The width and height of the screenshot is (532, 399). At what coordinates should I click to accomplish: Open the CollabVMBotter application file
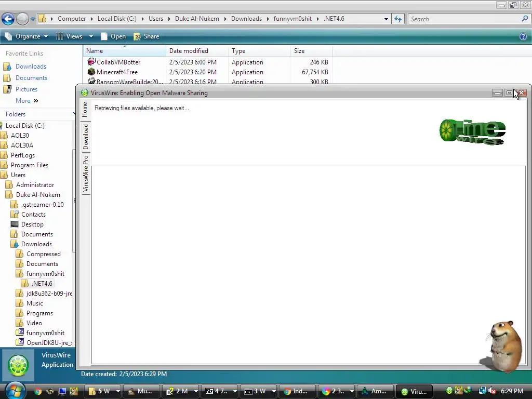pyautogui.click(x=118, y=62)
